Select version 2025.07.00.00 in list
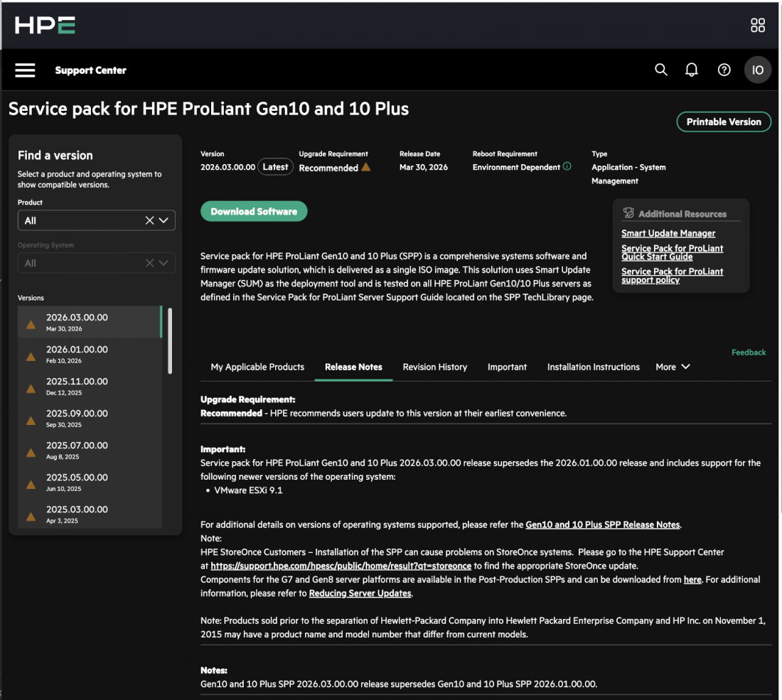This screenshot has height=700, width=782. [90, 450]
